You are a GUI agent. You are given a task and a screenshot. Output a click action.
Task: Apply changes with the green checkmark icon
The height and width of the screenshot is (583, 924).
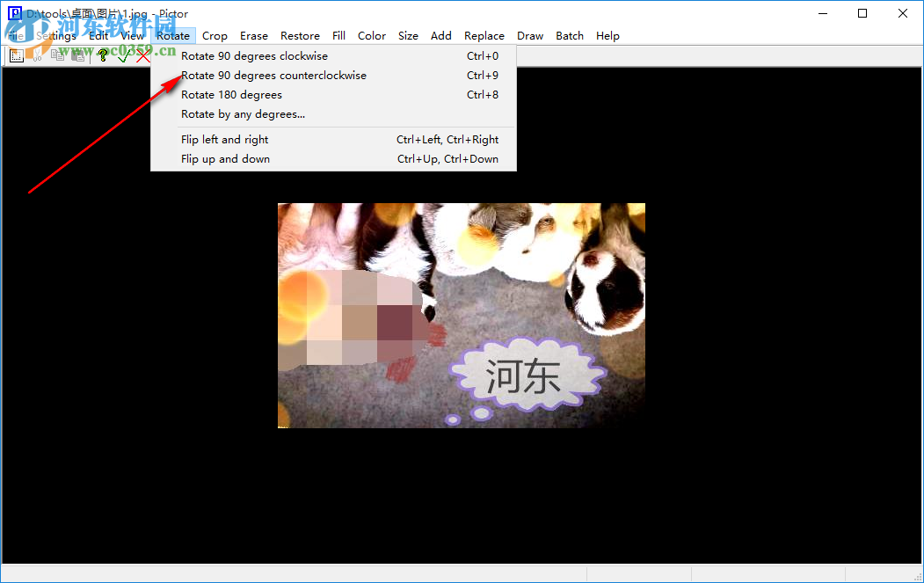coord(122,55)
